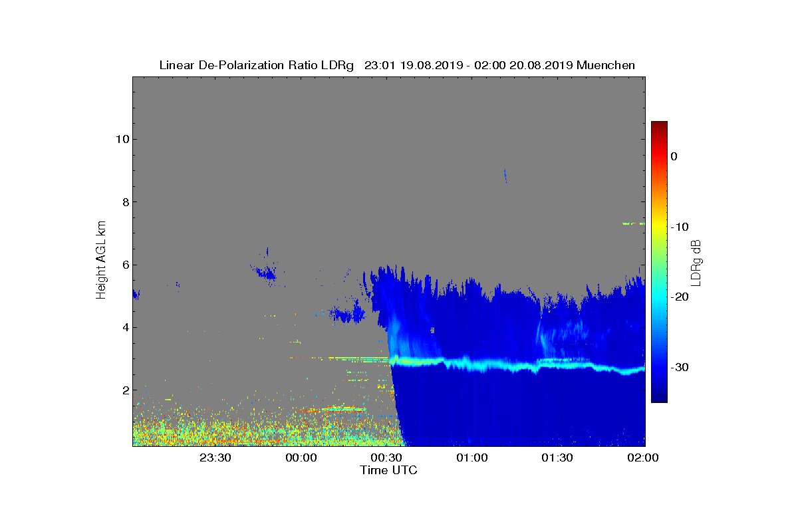Viewport: 798px width, 532px height.
Task: Click the 02:00 time axis label
Action: tap(643, 458)
